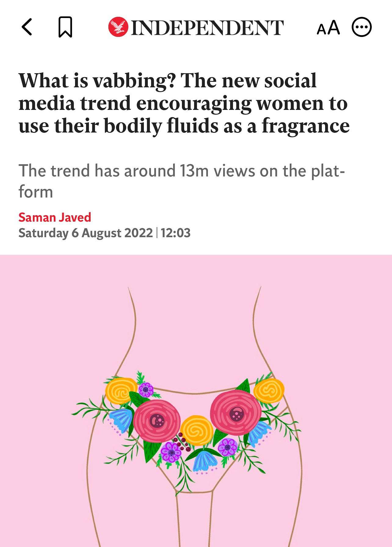Tap the INDEPENDENT wordmark in header
Image resolution: width=392 pixels, height=547 pixels.
point(207,27)
